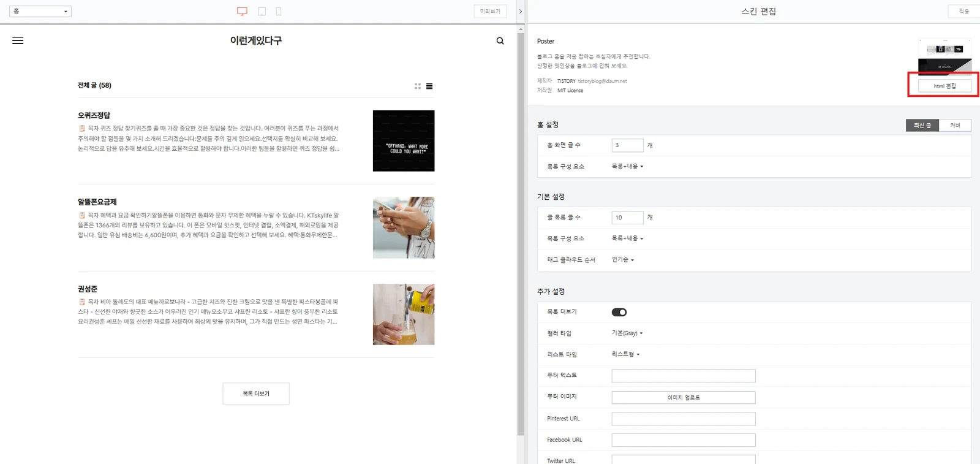Click the 홈 화면 글 수 input field
The height and width of the screenshot is (464, 980).
628,145
